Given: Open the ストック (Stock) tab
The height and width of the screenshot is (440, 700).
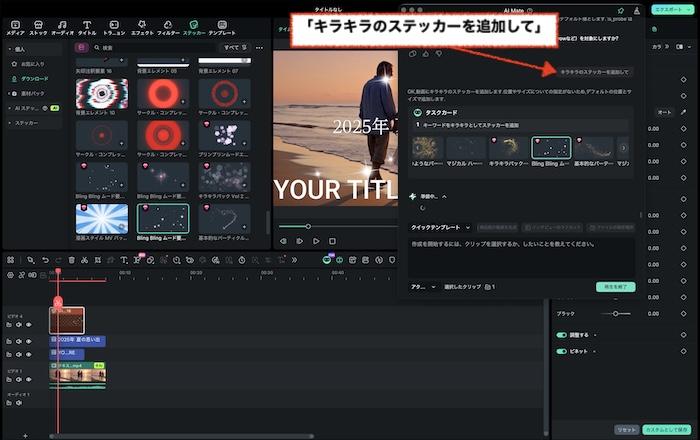Looking at the screenshot, I should pyautogui.click(x=38, y=28).
